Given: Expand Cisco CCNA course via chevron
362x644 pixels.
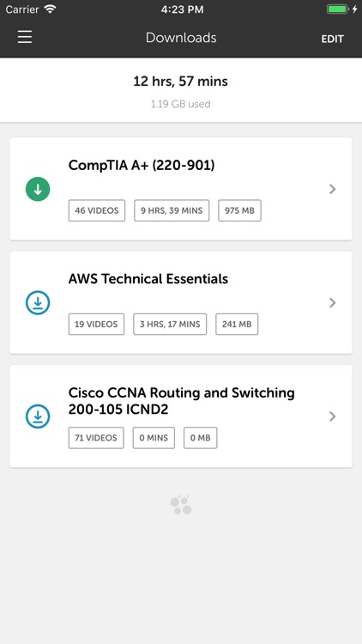Looking at the screenshot, I should (x=333, y=416).
